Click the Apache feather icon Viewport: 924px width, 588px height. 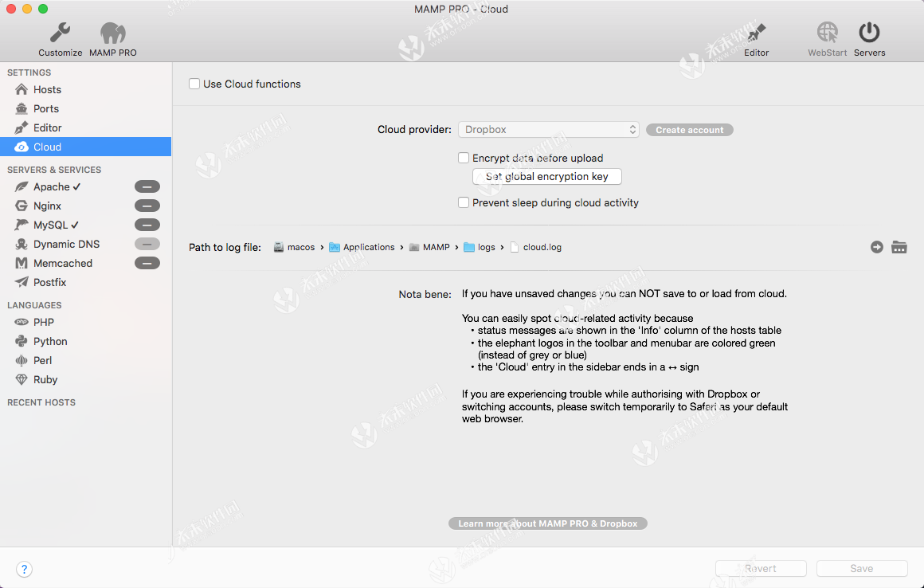[22, 186]
